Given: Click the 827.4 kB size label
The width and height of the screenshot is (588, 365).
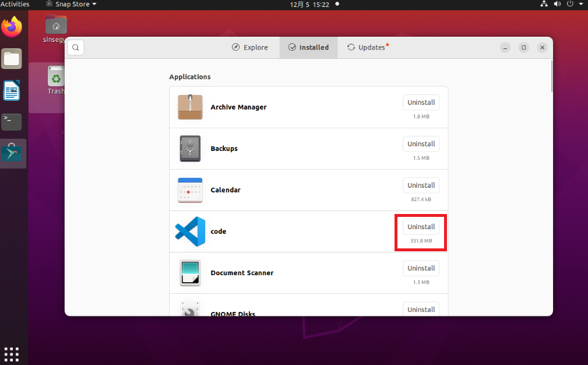Looking at the screenshot, I should [x=421, y=199].
